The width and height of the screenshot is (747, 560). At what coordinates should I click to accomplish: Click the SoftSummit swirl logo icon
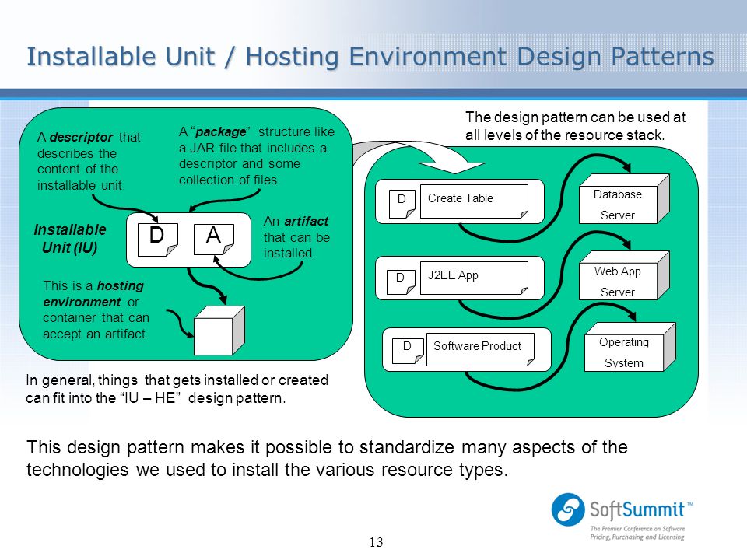coord(568,509)
